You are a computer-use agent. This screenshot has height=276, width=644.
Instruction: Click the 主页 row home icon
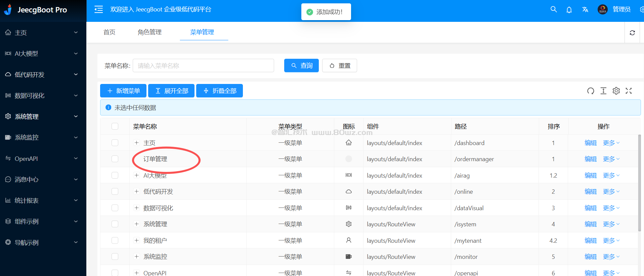[x=349, y=143]
